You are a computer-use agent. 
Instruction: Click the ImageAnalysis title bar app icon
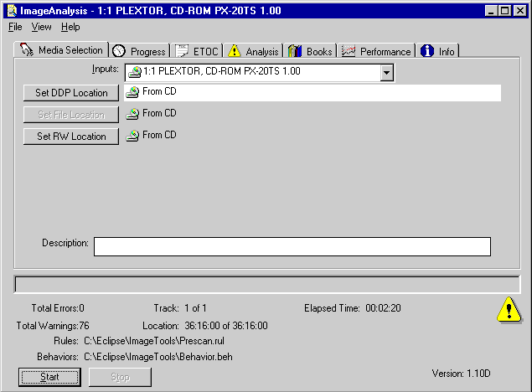click(12, 11)
